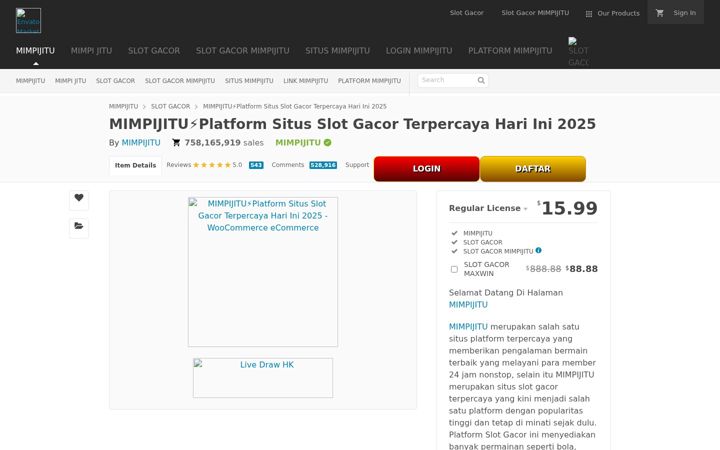Click the cart icon next to sales count
Screen dimensions: 720x450
[176, 143]
